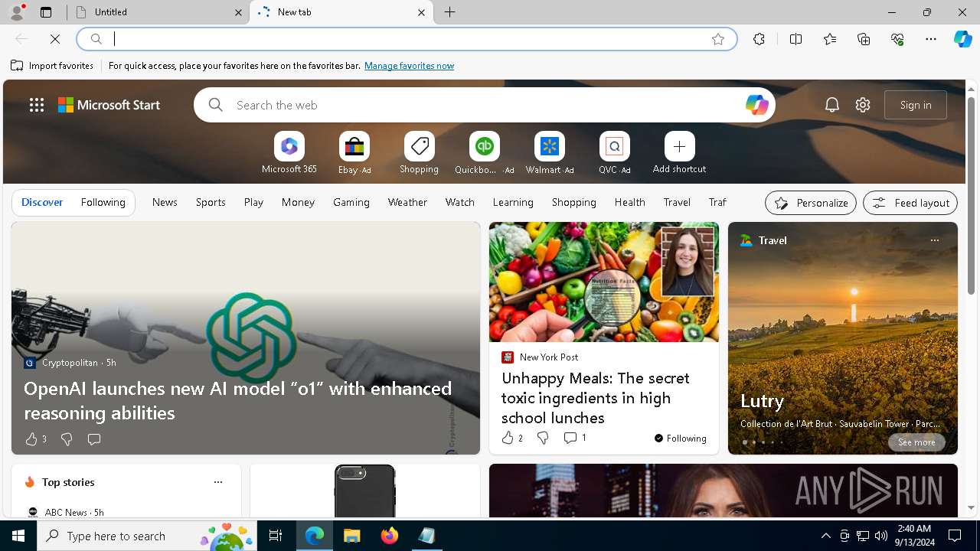Open the browser profile icon
The width and height of the screenshot is (980, 551).
(17, 12)
